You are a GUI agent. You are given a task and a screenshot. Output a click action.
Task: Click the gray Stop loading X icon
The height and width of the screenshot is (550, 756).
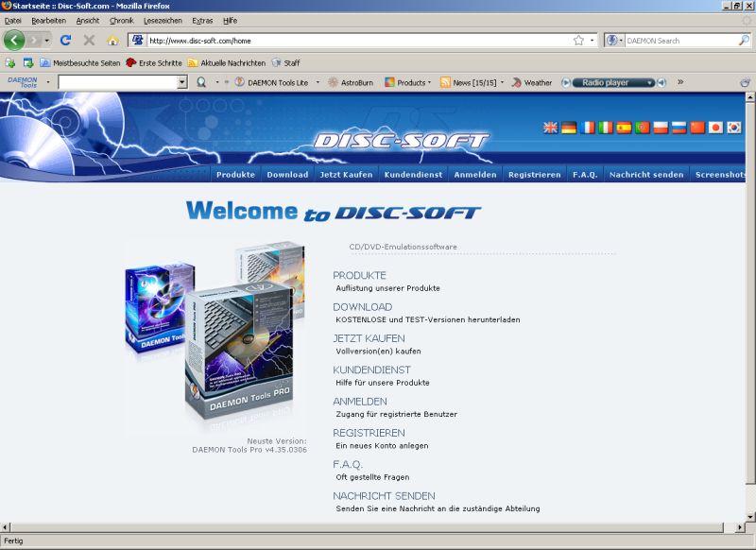coord(89,41)
